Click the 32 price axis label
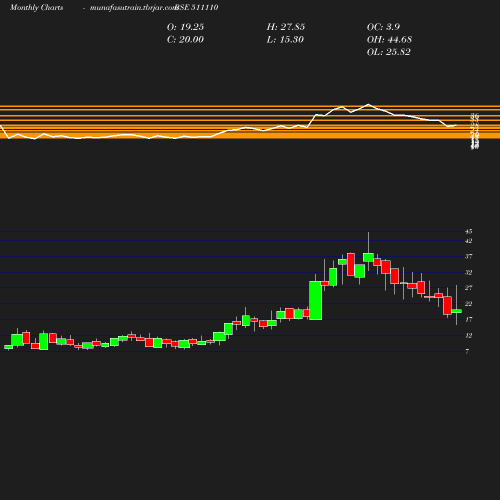Image resolution: width=500 pixels, height=500 pixels. point(469,272)
